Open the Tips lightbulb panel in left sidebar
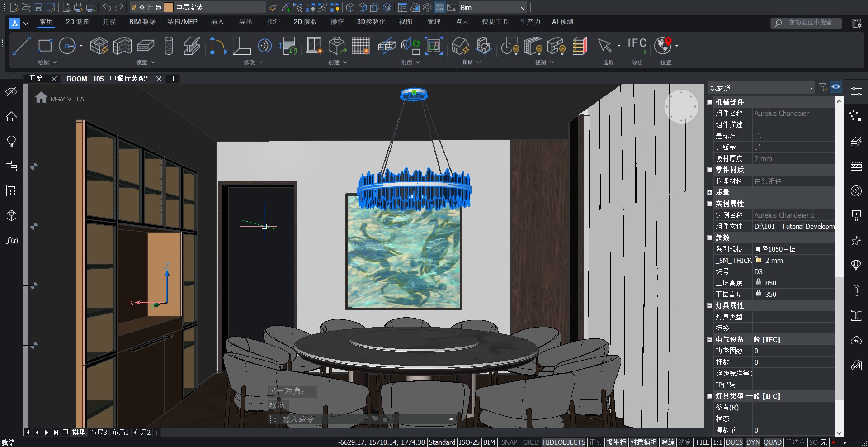868x447 pixels. point(11,141)
